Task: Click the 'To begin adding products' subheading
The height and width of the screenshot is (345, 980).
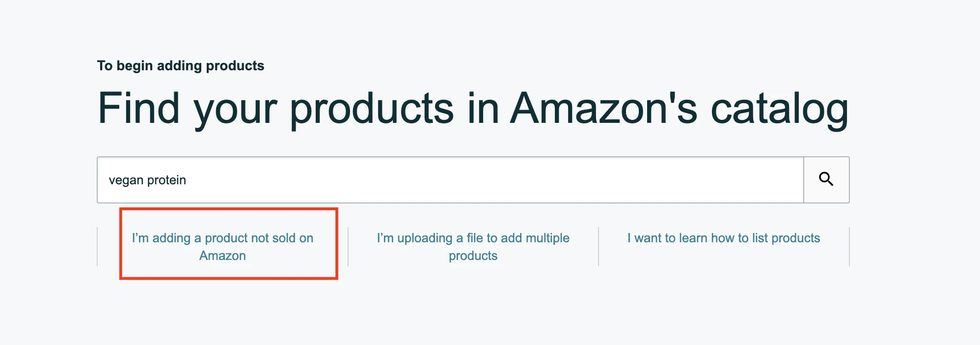Action: [x=181, y=66]
